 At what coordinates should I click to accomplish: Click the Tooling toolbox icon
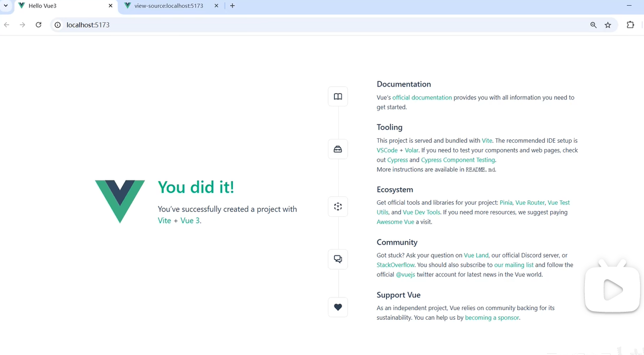click(338, 149)
